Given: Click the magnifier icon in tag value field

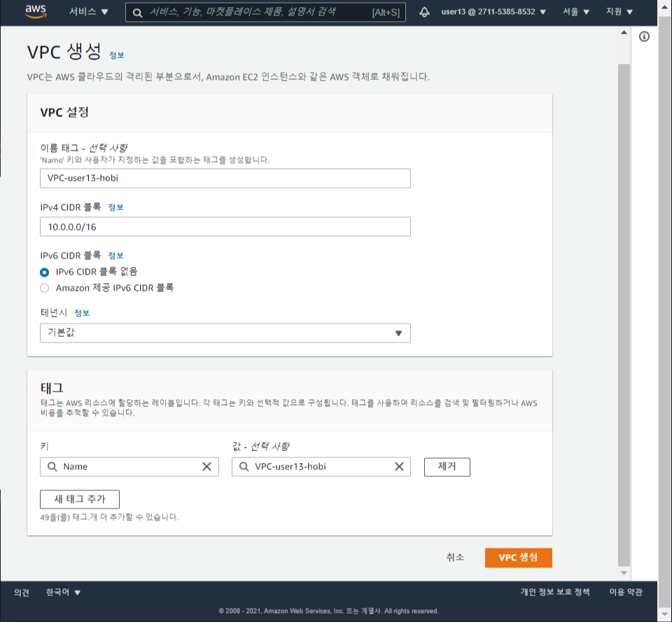Looking at the screenshot, I should click(244, 466).
